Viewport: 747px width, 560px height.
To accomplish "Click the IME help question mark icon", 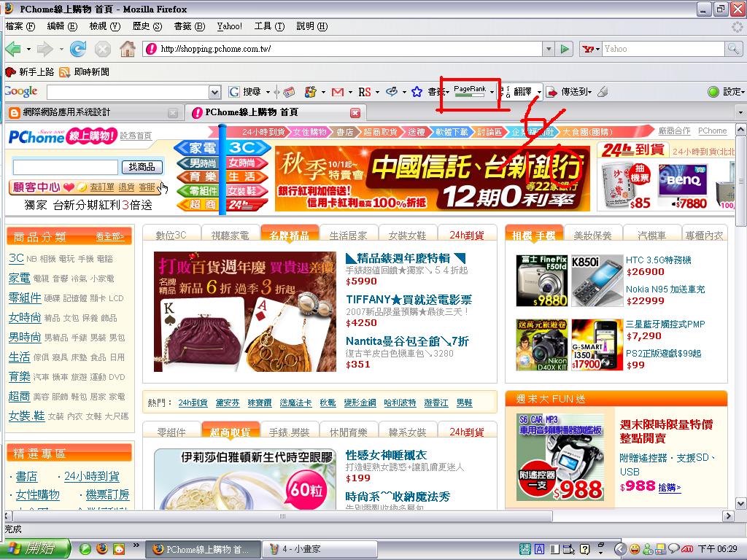I will (585, 549).
